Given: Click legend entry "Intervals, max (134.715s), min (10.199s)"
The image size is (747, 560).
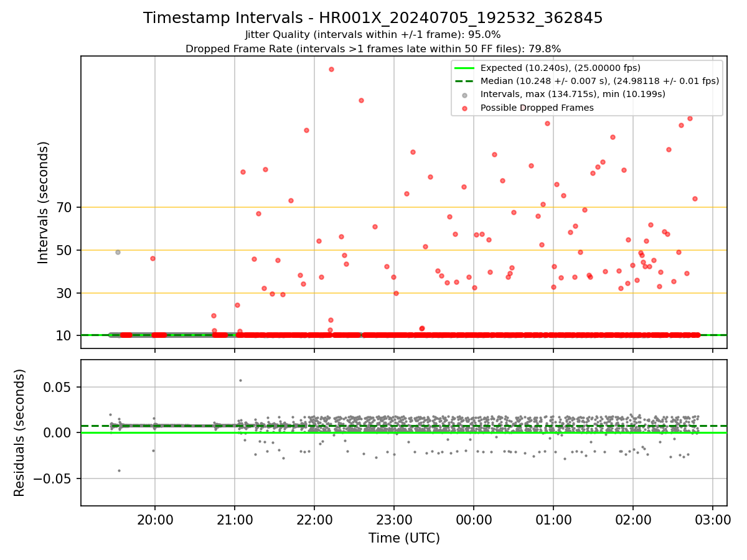Looking at the screenshot, I should point(573,94).
